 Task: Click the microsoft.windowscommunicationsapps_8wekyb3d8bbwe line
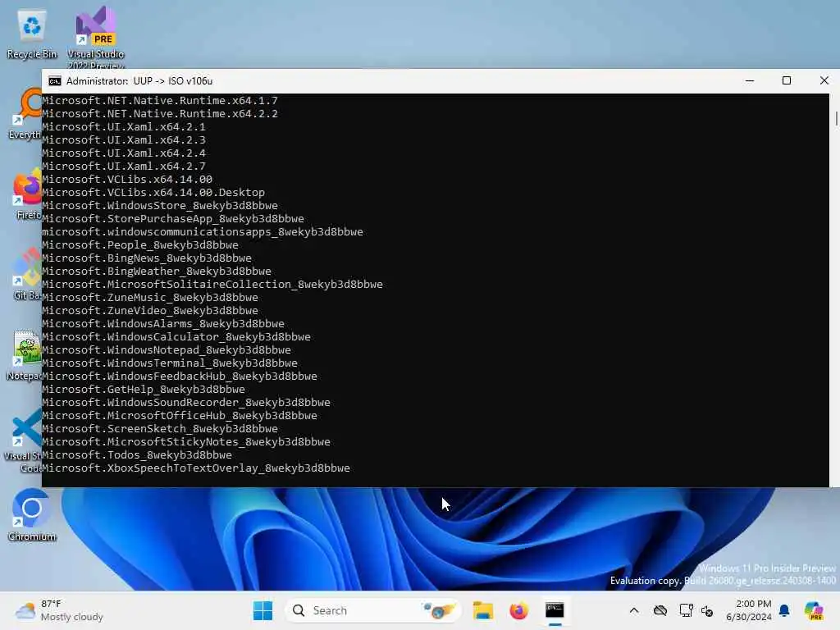pos(203,232)
